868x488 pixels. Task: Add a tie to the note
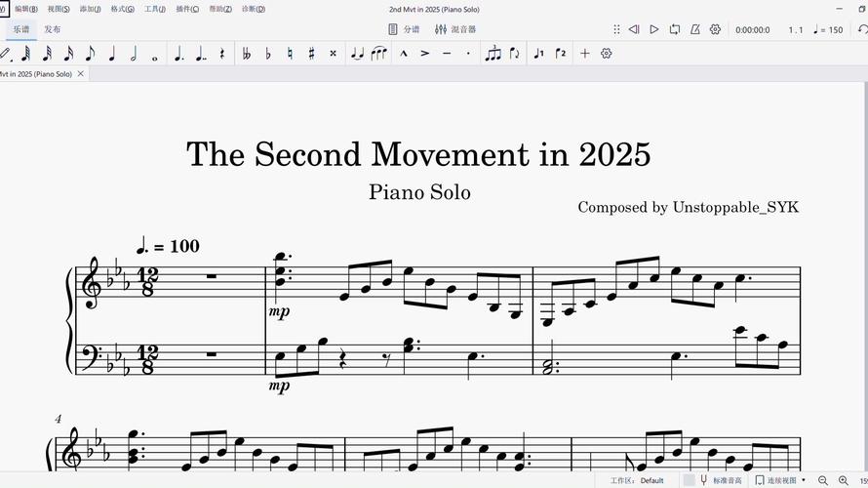pos(357,54)
